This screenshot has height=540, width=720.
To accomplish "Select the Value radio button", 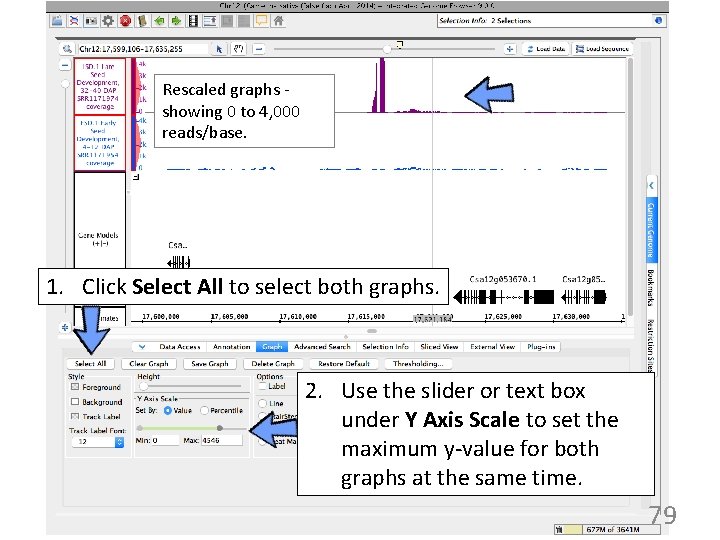I will [x=168, y=411].
